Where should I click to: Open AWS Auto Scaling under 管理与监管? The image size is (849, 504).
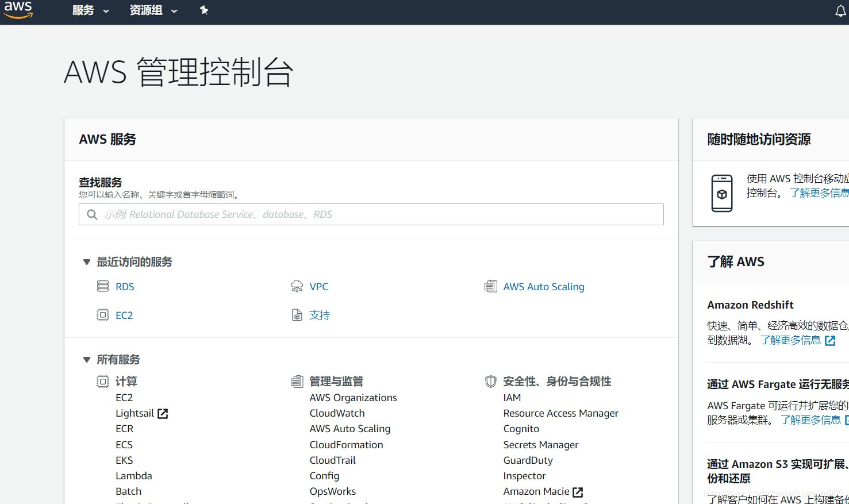coord(350,429)
